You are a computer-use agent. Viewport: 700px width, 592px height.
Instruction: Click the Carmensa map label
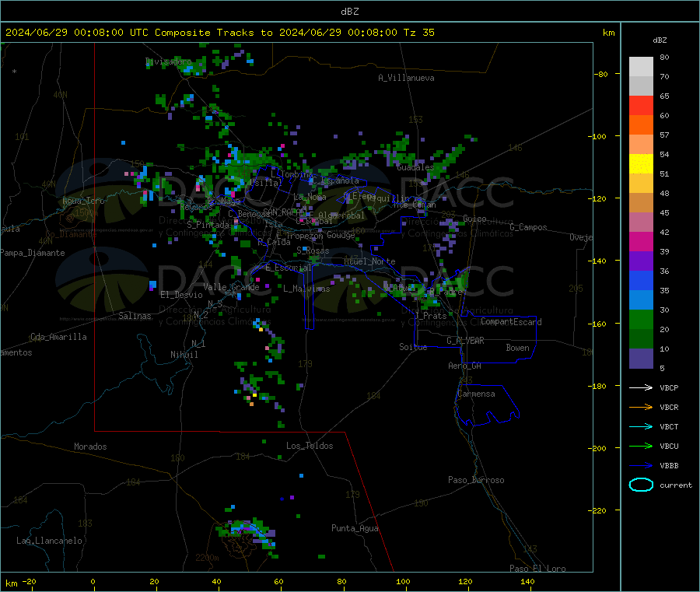[476, 394]
